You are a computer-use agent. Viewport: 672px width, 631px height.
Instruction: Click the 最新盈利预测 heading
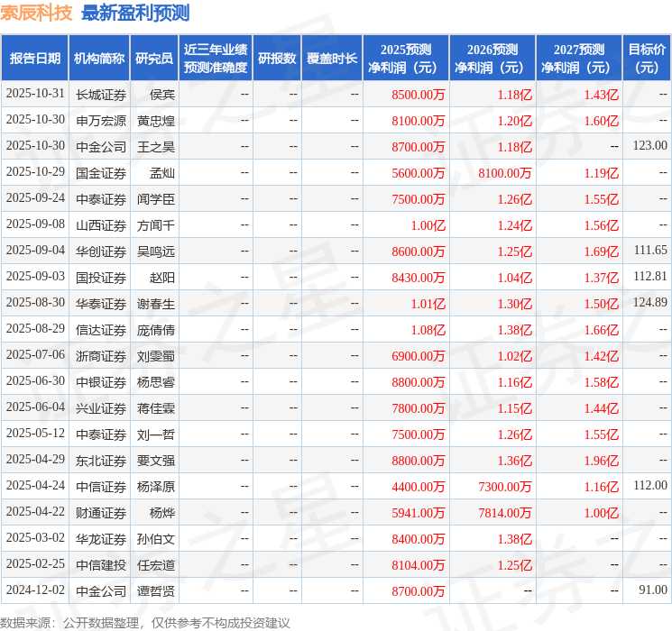coord(135,13)
